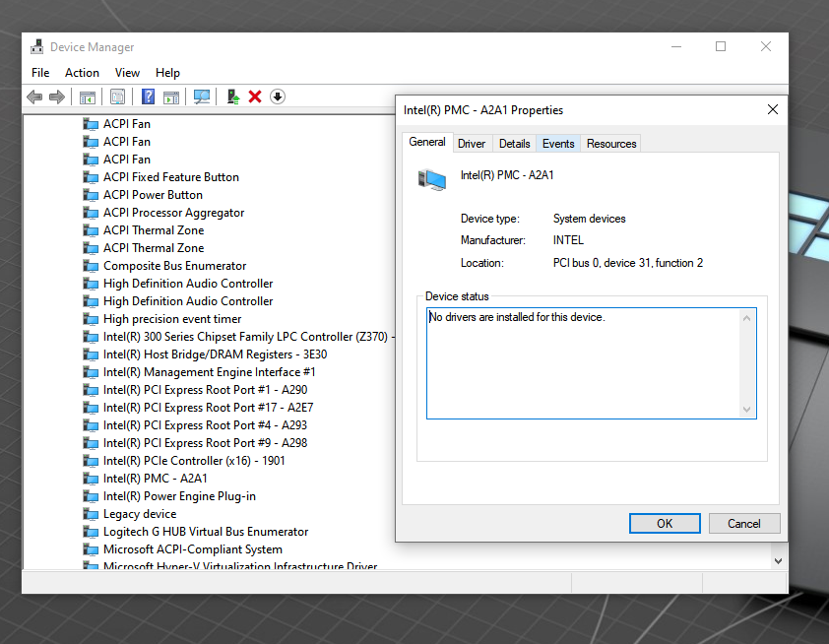Click icon beside Intel(R) Power Engine Plug-in
The width and height of the screenshot is (829, 644).
(91, 496)
